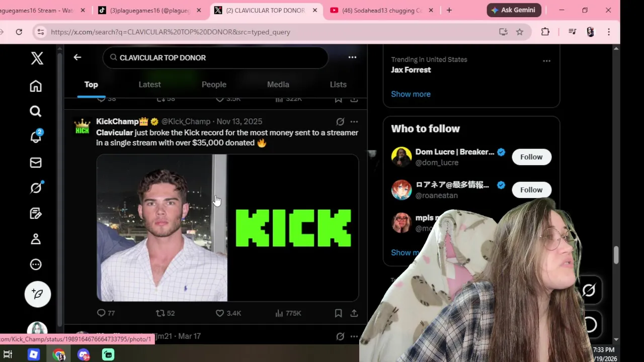This screenshot has height=362, width=644.
Task: Close the CLAVICULAR TOP DONOR tab
Action: (x=315, y=10)
